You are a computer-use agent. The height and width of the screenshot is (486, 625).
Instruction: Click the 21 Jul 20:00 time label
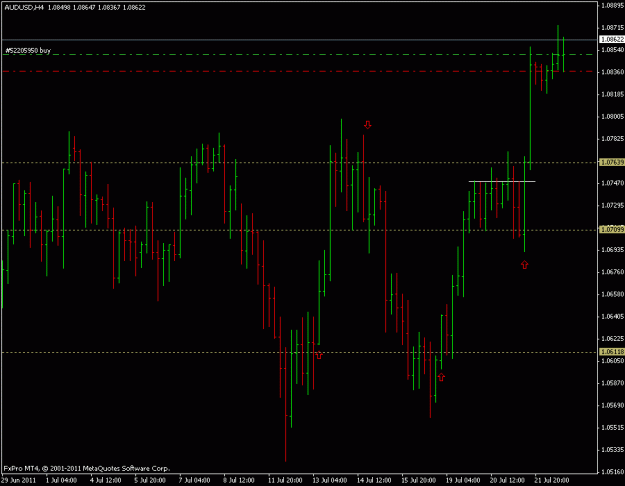552,480
